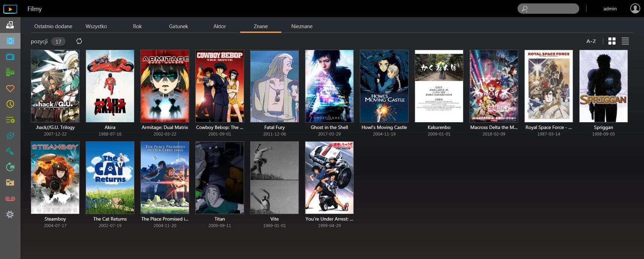This screenshot has width=644, height=259.
Task: Open the video folder icon in sidebar
Action: [x=10, y=183]
